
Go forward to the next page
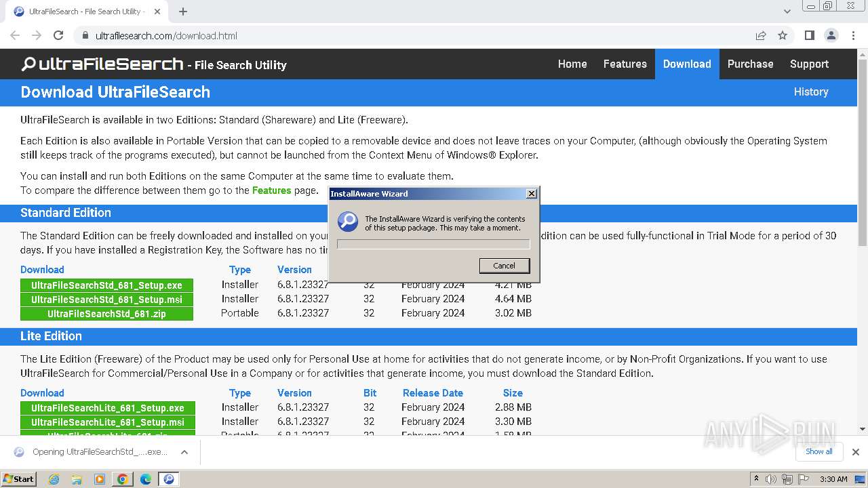point(37,35)
